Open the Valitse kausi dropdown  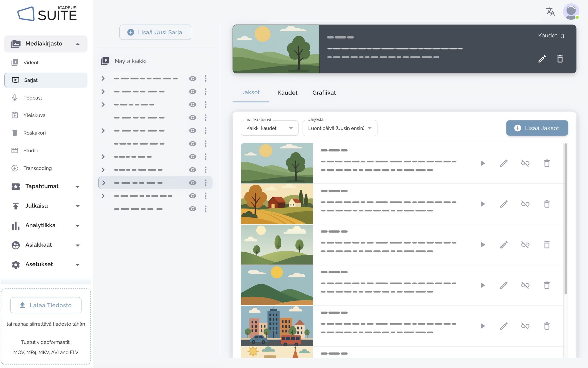[269, 128]
